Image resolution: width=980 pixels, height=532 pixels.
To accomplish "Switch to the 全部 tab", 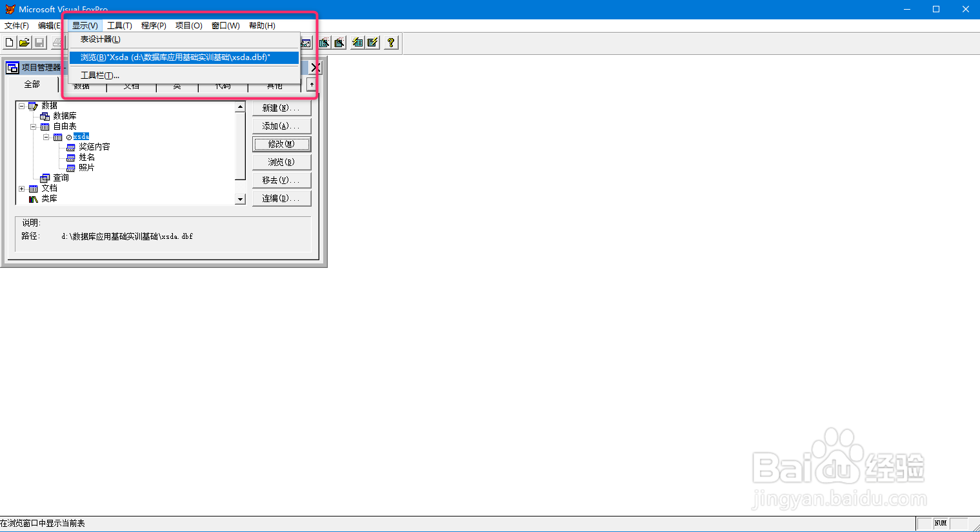I will (x=32, y=85).
